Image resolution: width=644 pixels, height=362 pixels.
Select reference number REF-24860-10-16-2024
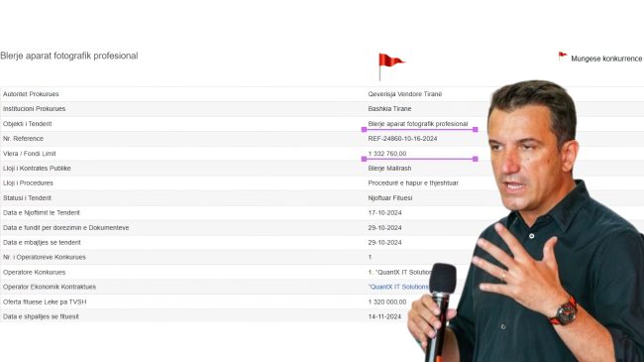(402, 139)
